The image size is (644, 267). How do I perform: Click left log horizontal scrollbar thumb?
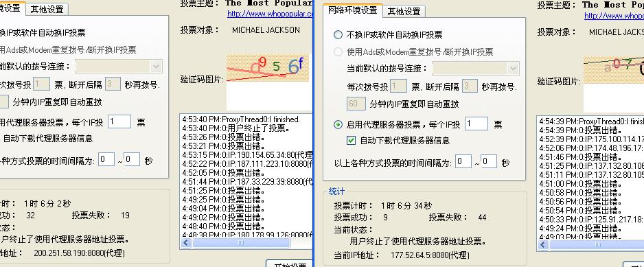(241, 243)
